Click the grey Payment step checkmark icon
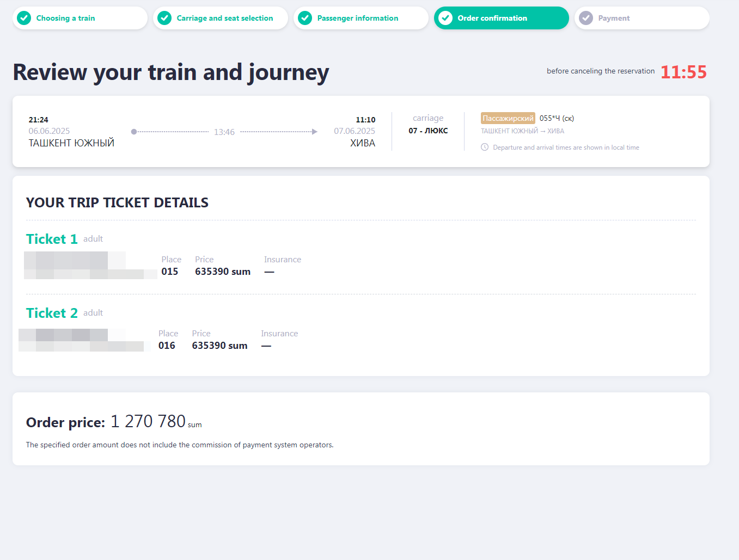The width and height of the screenshot is (739, 560). 586,18
